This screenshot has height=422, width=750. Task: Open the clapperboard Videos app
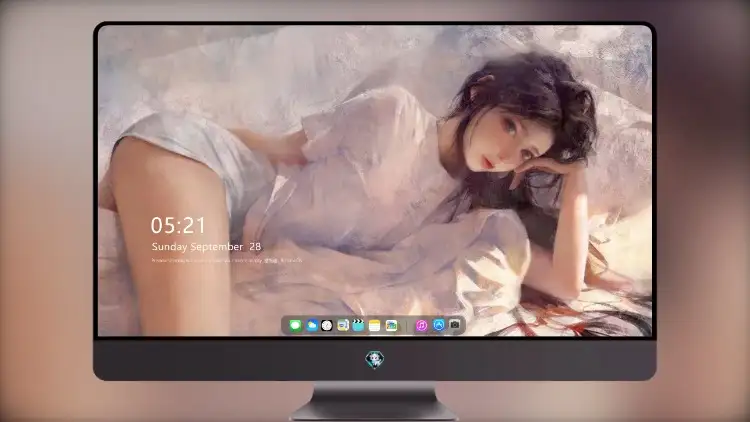click(x=358, y=326)
